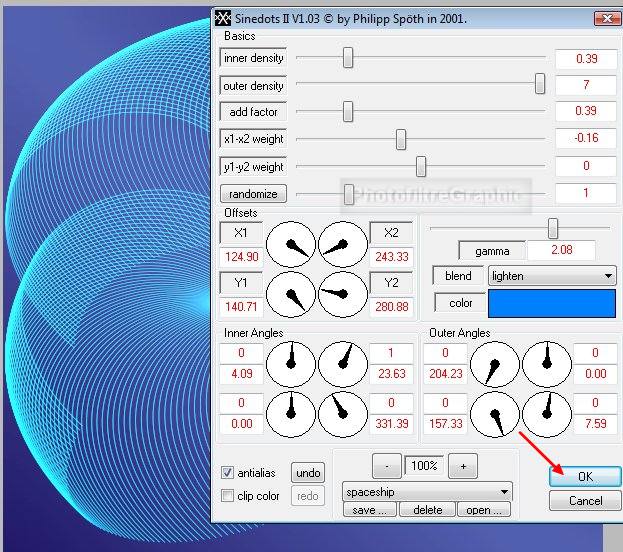The height and width of the screenshot is (552, 623).
Task: Click the outer angle dial showing 157.33
Action: [495, 414]
